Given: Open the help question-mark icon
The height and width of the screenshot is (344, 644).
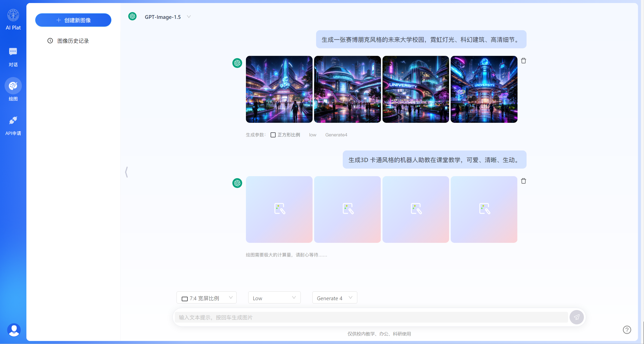Looking at the screenshot, I should pos(627,330).
